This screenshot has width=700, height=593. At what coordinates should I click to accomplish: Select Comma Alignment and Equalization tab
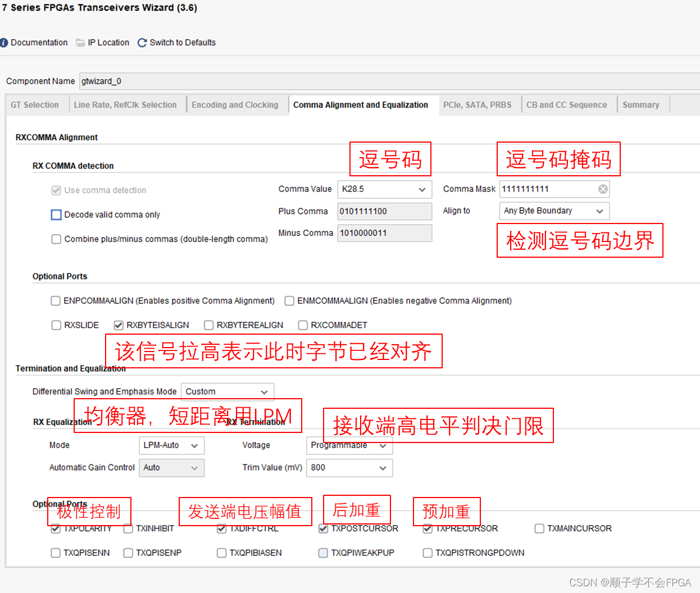pyautogui.click(x=361, y=105)
